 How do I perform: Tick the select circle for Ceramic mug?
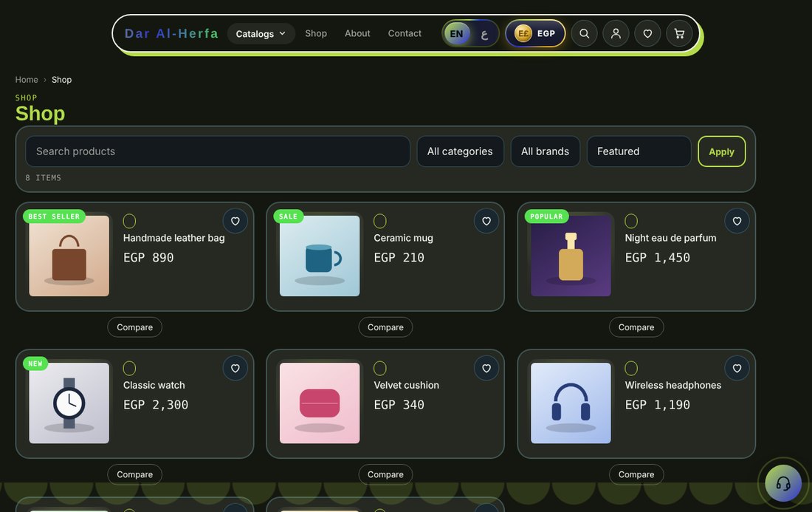[x=380, y=222]
